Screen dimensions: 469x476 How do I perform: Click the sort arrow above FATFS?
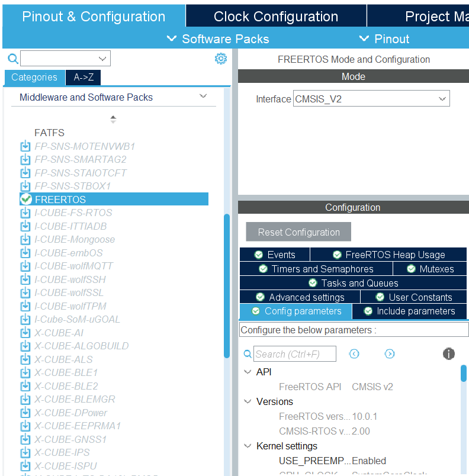click(113, 120)
